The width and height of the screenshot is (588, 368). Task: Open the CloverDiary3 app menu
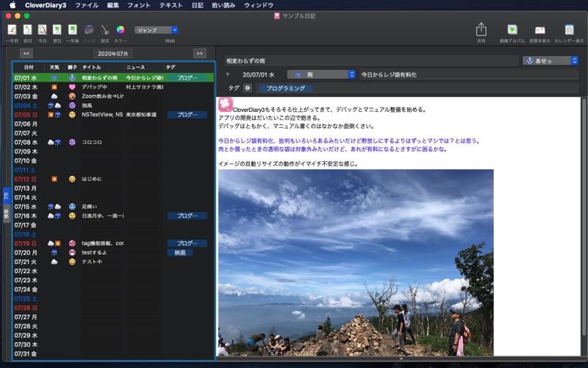(46, 5)
